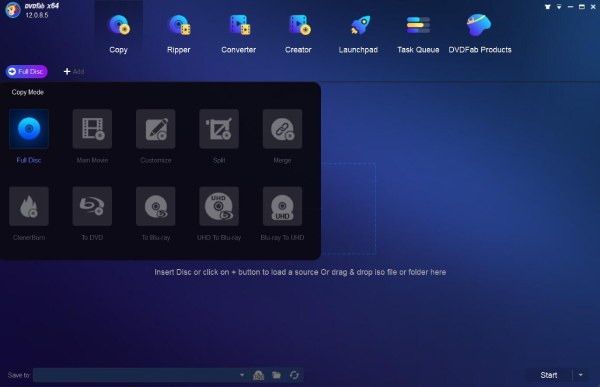This screenshot has height=387, width=600.
Task: Click the Full Disc mode switcher button
Action: 26,72
